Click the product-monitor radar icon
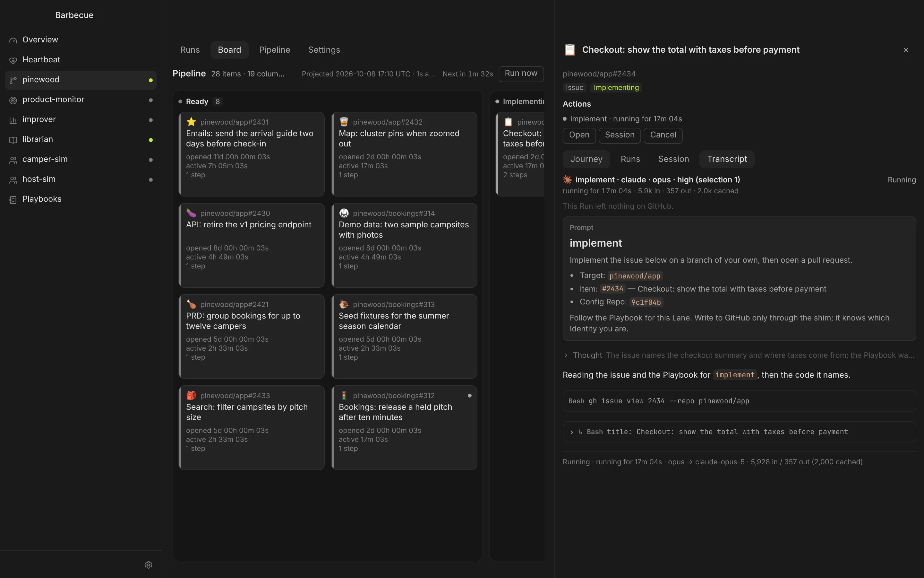Screen dimensions: 924x578 pos(13,100)
